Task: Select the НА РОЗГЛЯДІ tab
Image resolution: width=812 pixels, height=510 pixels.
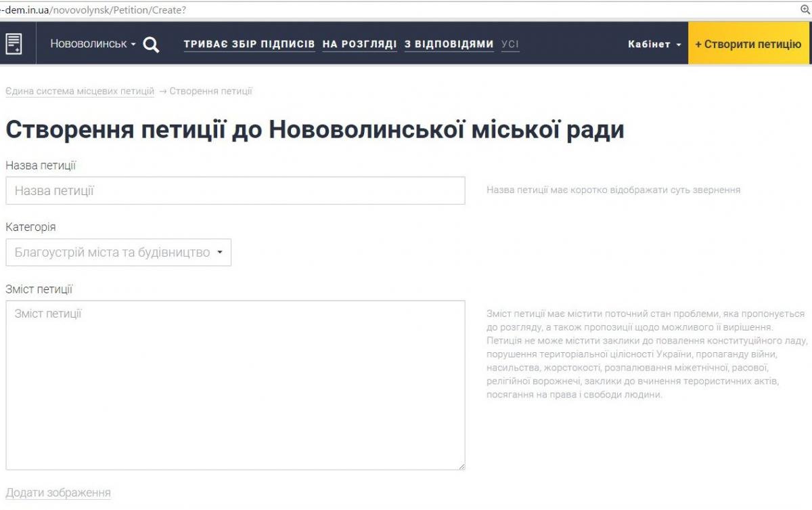Action: pos(359,44)
